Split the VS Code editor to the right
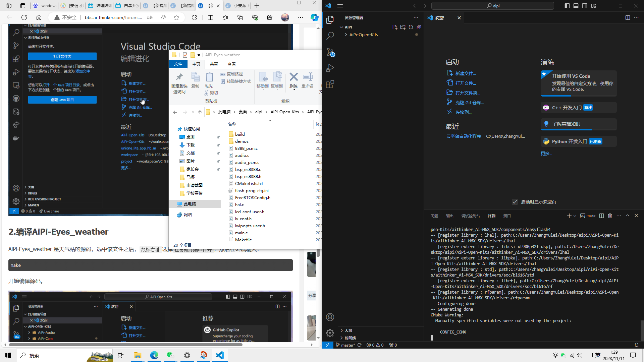The image size is (644, 362). (628, 17)
